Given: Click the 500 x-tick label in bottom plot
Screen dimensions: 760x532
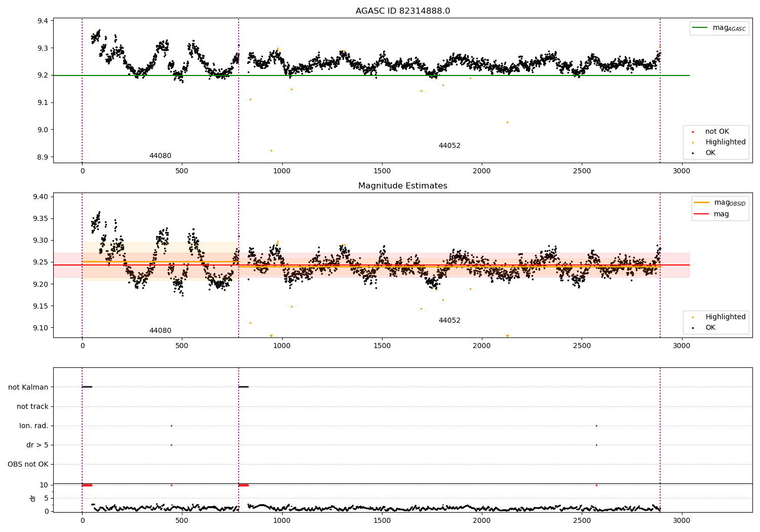Looking at the screenshot, I should coord(182,520).
